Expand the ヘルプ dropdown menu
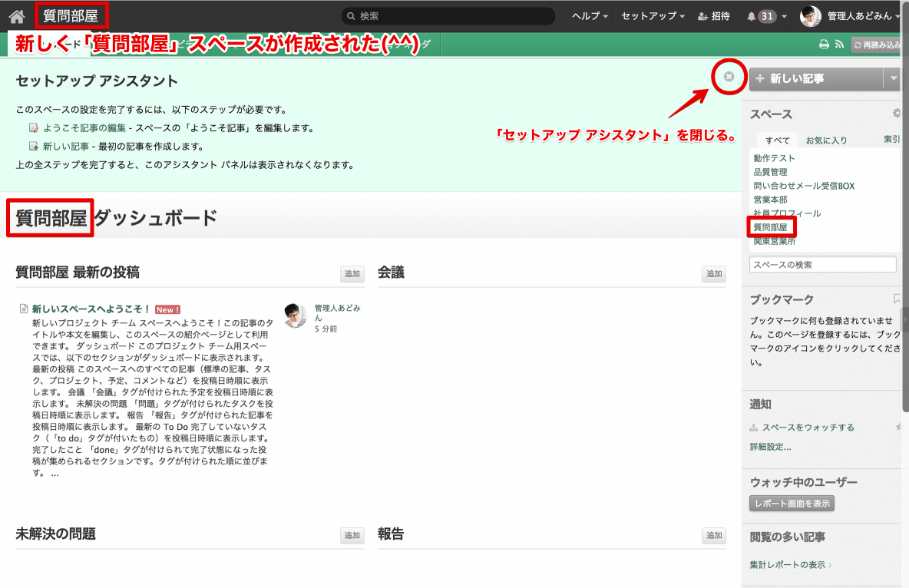 (590, 16)
